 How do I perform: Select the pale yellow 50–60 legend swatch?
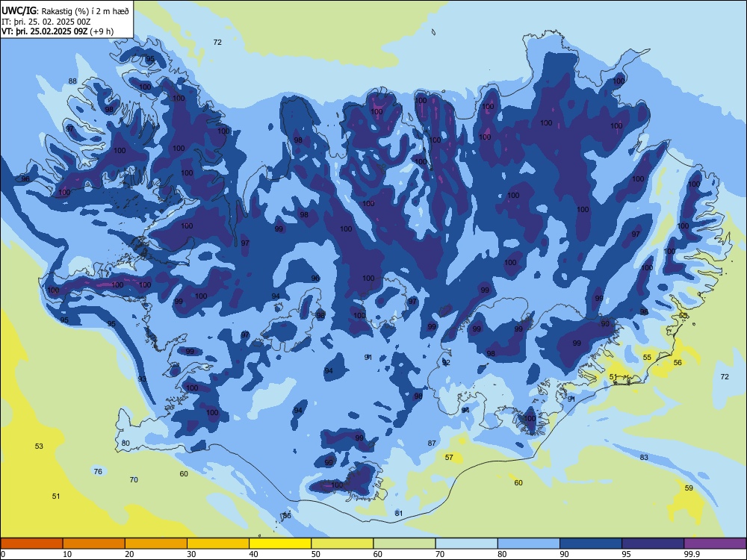click(x=342, y=544)
